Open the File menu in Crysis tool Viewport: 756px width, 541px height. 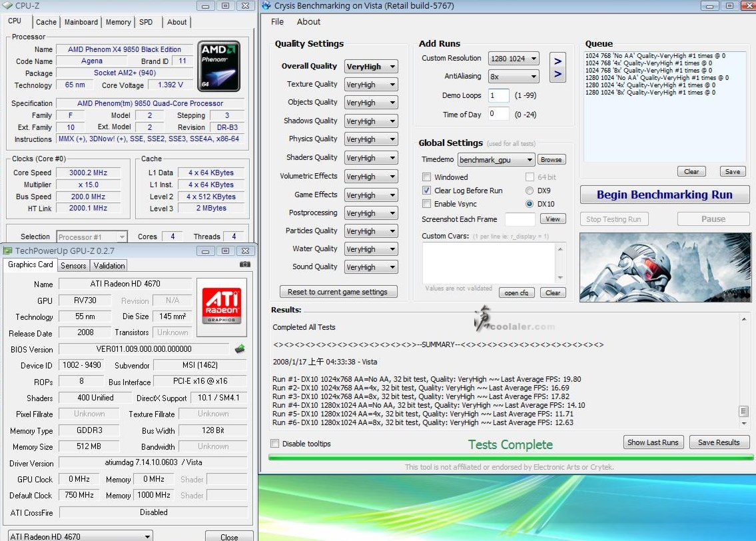[x=277, y=22]
